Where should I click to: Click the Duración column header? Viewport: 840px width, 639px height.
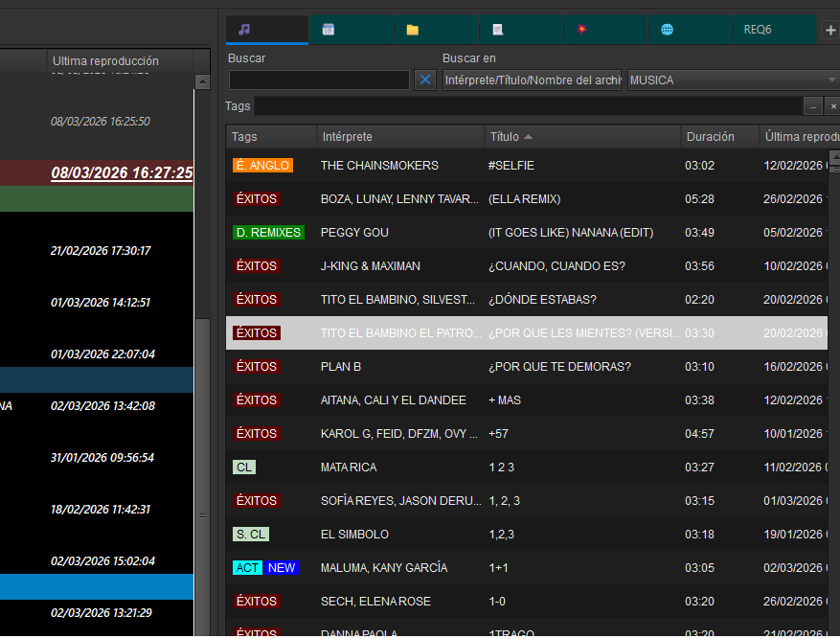click(x=719, y=137)
